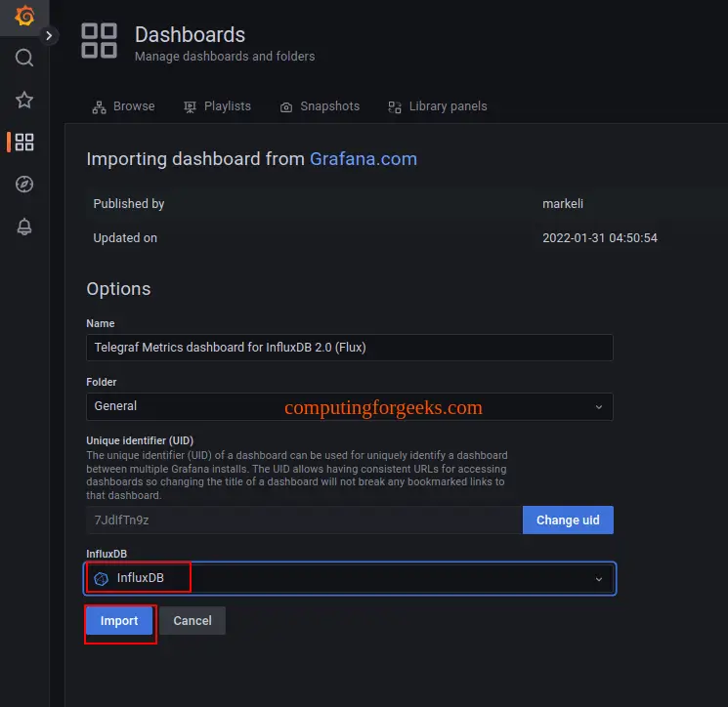Switch to the Playlists tab

tap(217, 106)
